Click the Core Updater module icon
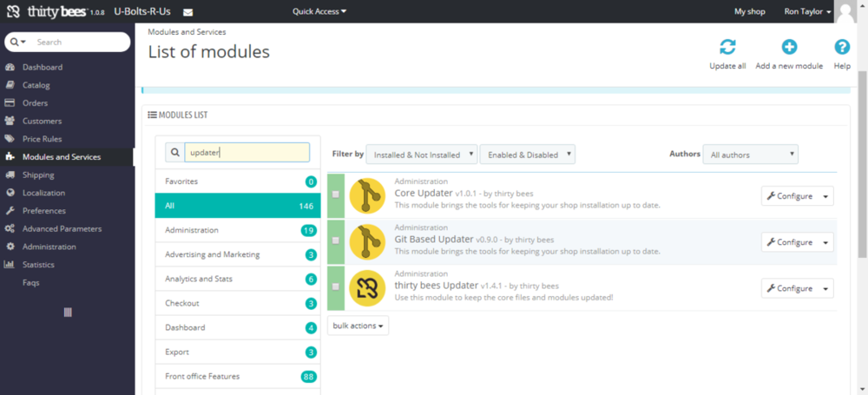 366,195
